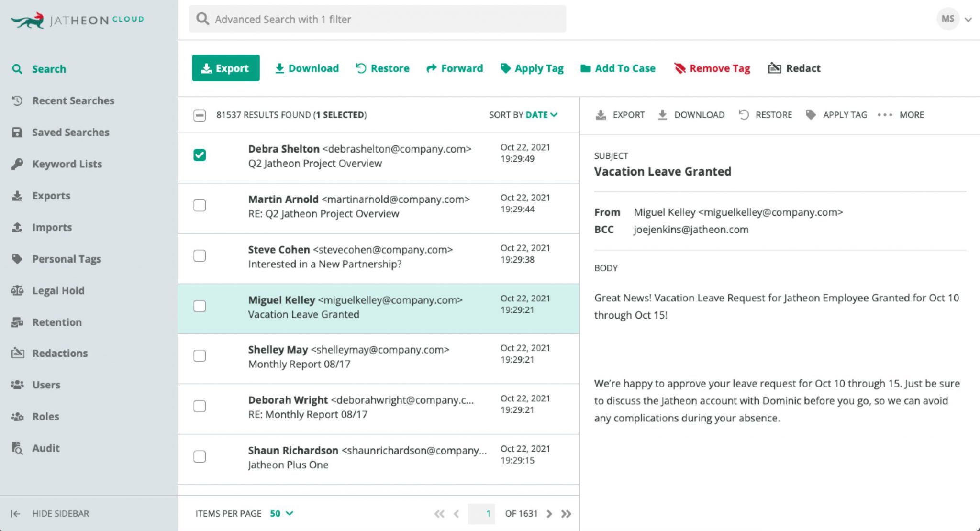Jump to the last results page
Screen dimensions: 980x531
[x=566, y=514]
